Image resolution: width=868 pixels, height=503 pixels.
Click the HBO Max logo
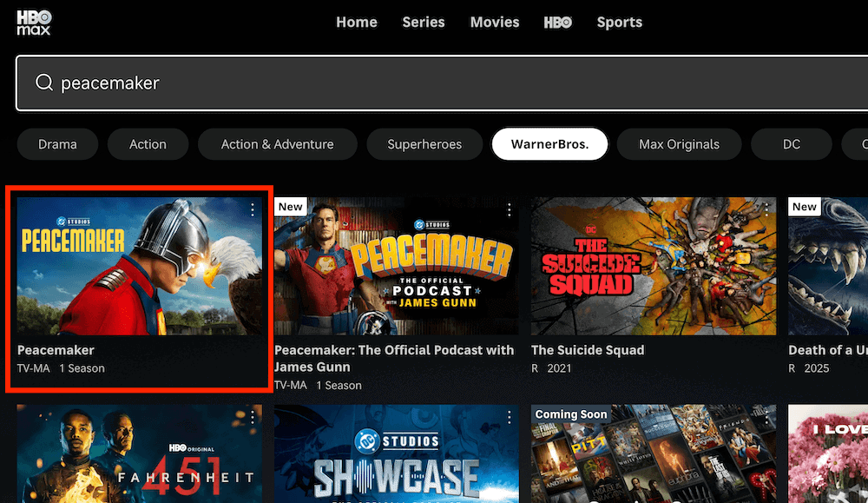[x=34, y=23]
